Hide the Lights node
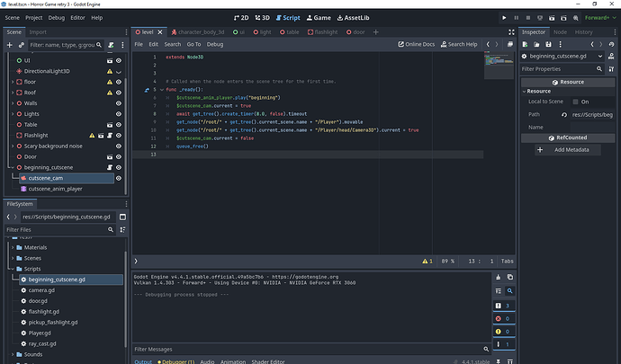Viewport: 621px width, 364px height. point(119,114)
